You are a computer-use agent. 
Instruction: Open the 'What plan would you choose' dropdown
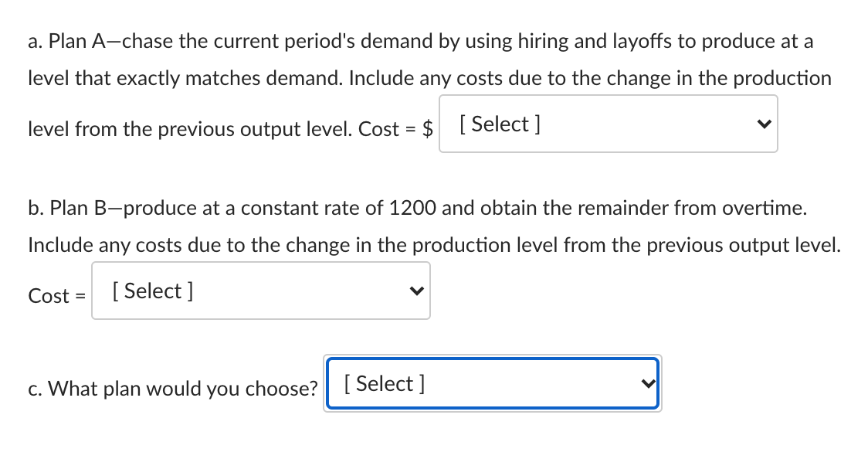tap(492, 383)
